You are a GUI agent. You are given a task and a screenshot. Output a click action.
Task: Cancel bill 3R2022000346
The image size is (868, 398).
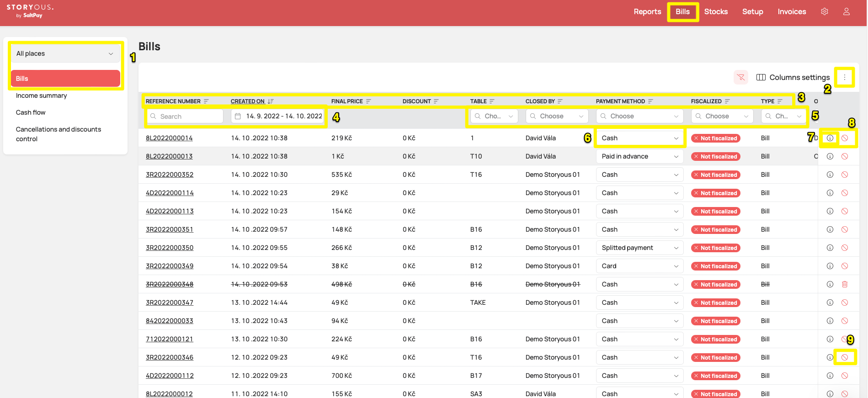(845, 357)
